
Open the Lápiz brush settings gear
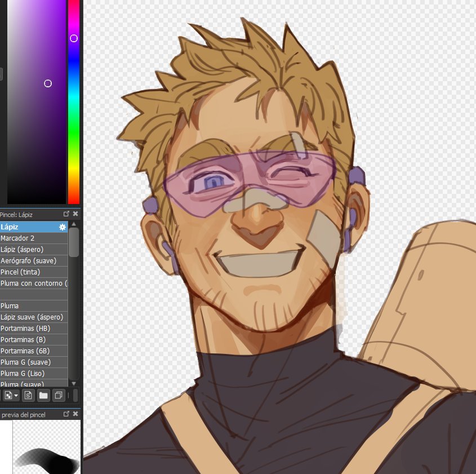[62, 226]
